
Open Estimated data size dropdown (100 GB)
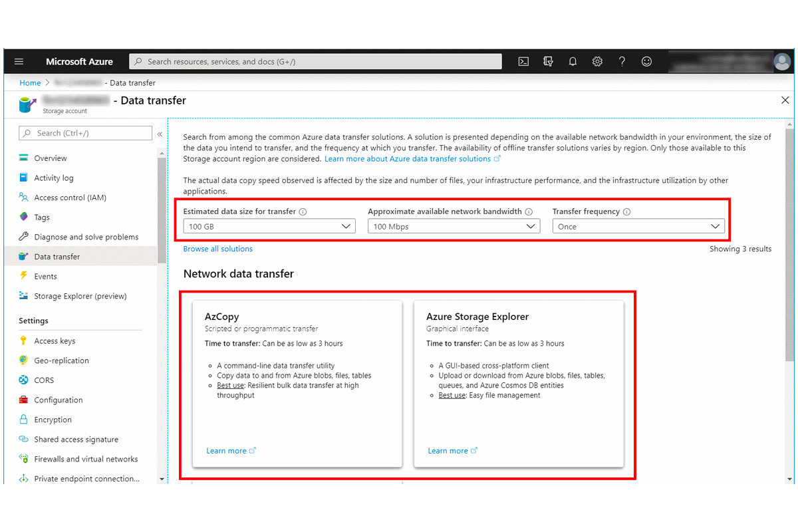[269, 226]
